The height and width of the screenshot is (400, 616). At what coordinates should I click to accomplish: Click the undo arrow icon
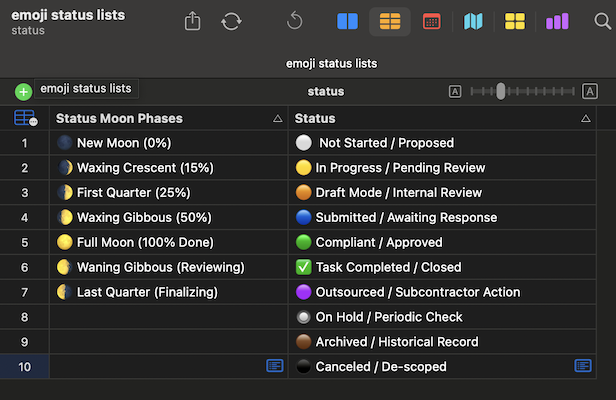point(294,21)
